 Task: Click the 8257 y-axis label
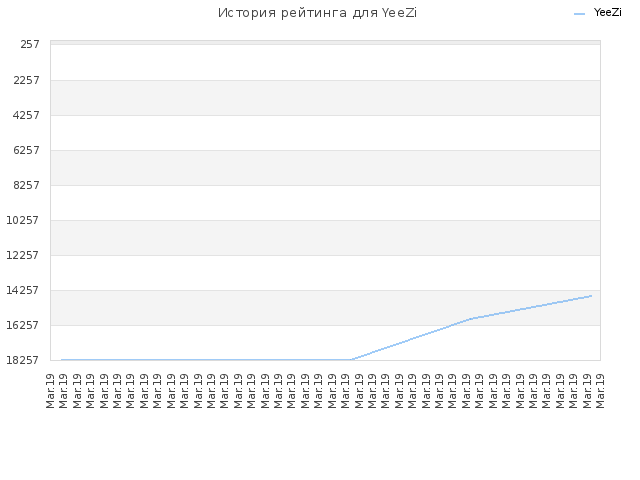pyautogui.click(x=27, y=185)
